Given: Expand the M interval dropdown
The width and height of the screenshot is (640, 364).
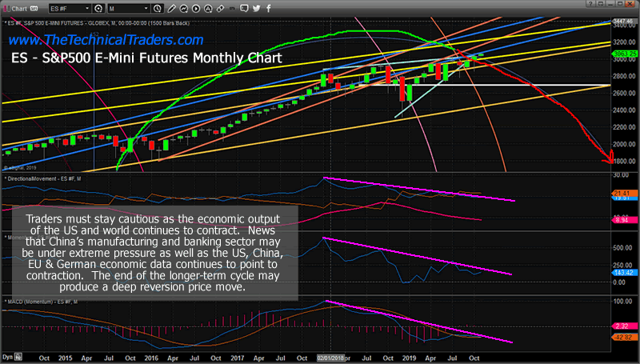Looking at the screenshot, I should coord(146,9).
